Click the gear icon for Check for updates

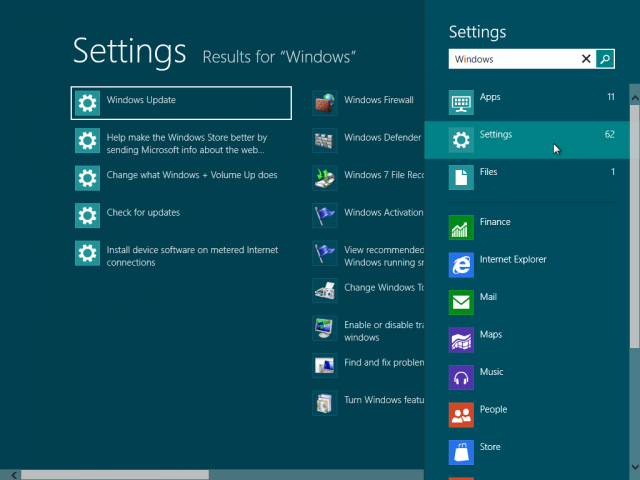(87, 216)
